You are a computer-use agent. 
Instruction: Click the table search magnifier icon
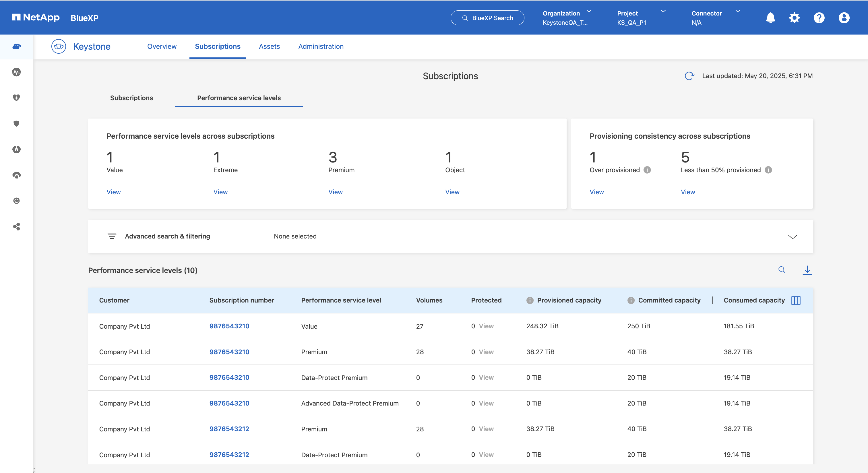click(x=781, y=270)
